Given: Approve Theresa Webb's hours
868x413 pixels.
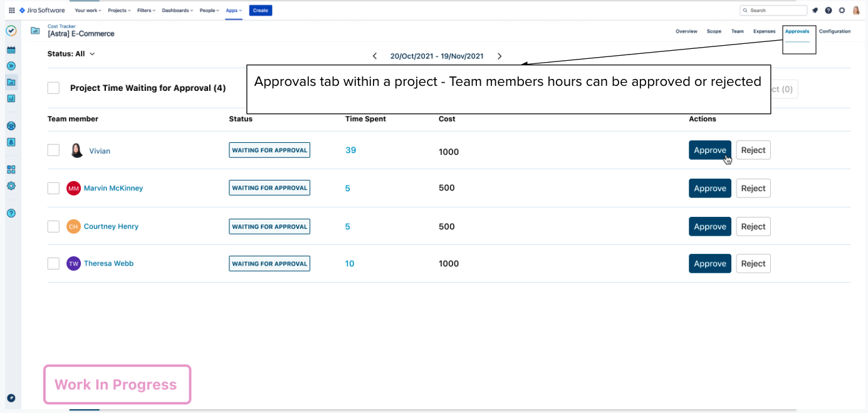Looking at the screenshot, I should pos(709,264).
